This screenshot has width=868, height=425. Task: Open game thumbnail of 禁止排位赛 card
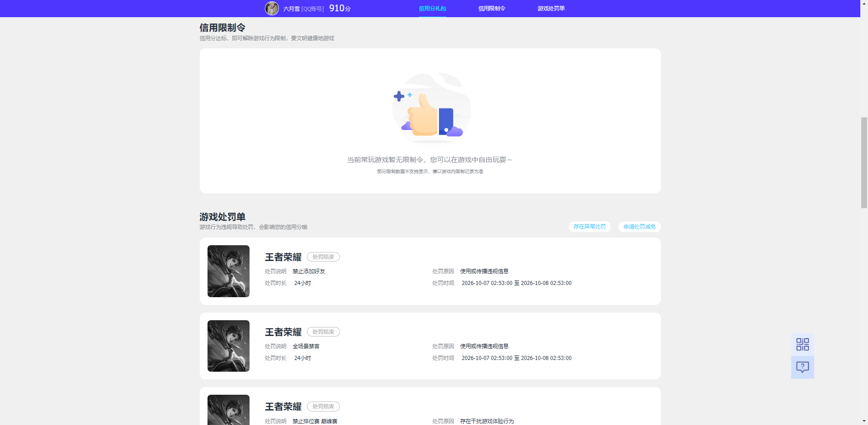coord(228,410)
